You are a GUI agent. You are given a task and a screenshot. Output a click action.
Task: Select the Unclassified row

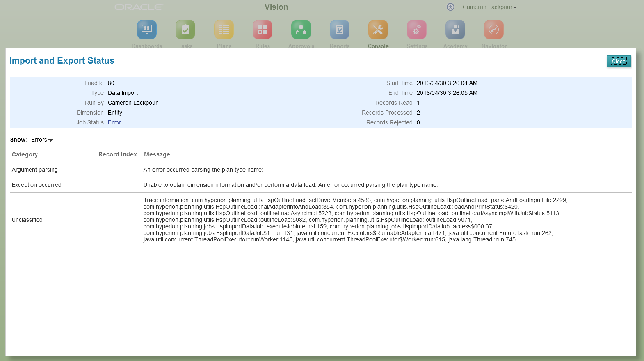click(x=321, y=220)
